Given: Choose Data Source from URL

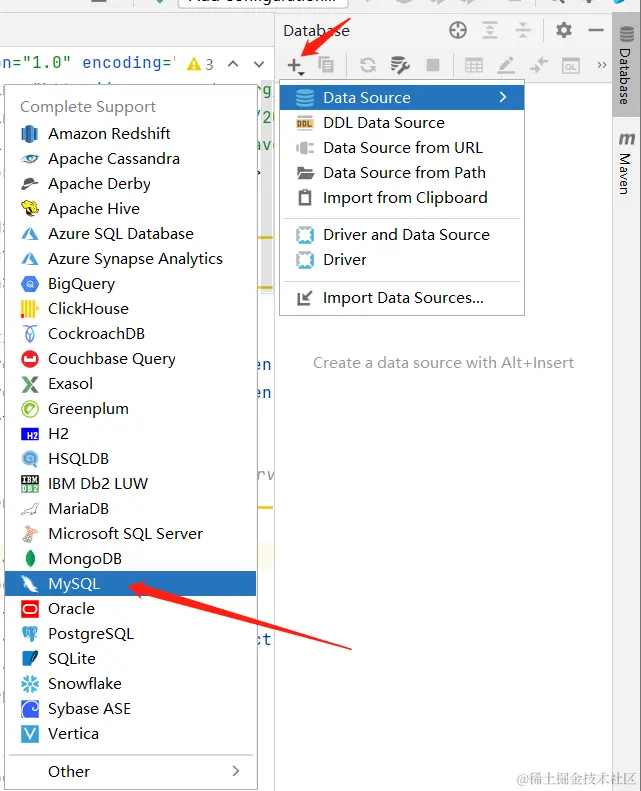Looking at the screenshot, I should pyautogui.click(x=402, y=148).
